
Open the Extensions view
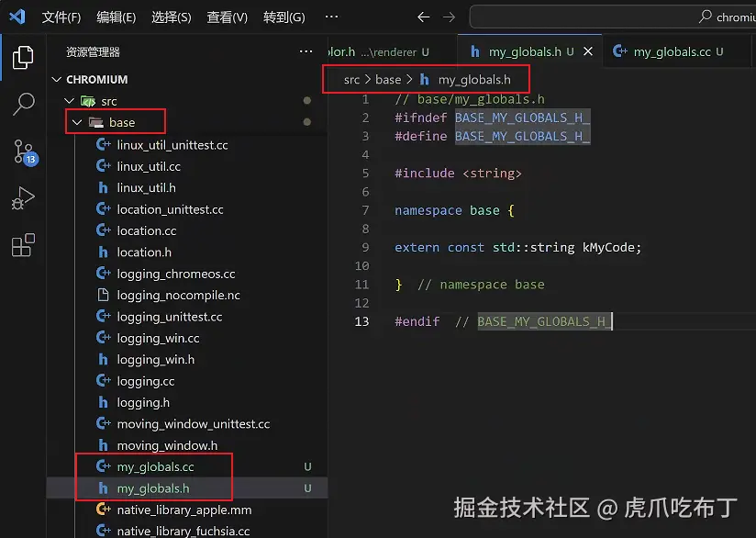point(23,245)
